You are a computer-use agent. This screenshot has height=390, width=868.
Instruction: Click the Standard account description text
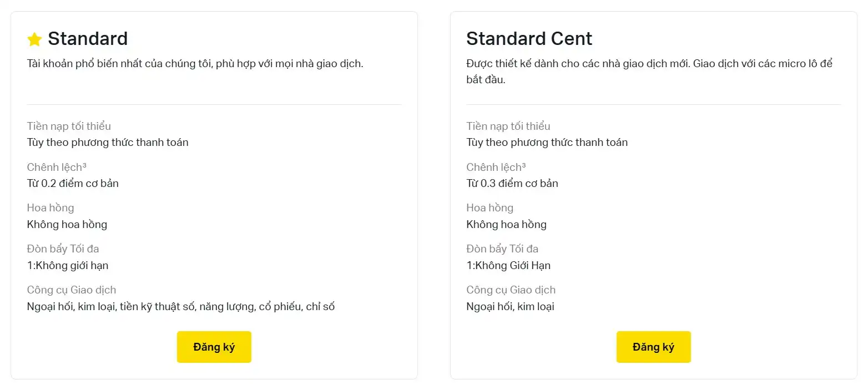pyautogui.click(x=195, y=64)
